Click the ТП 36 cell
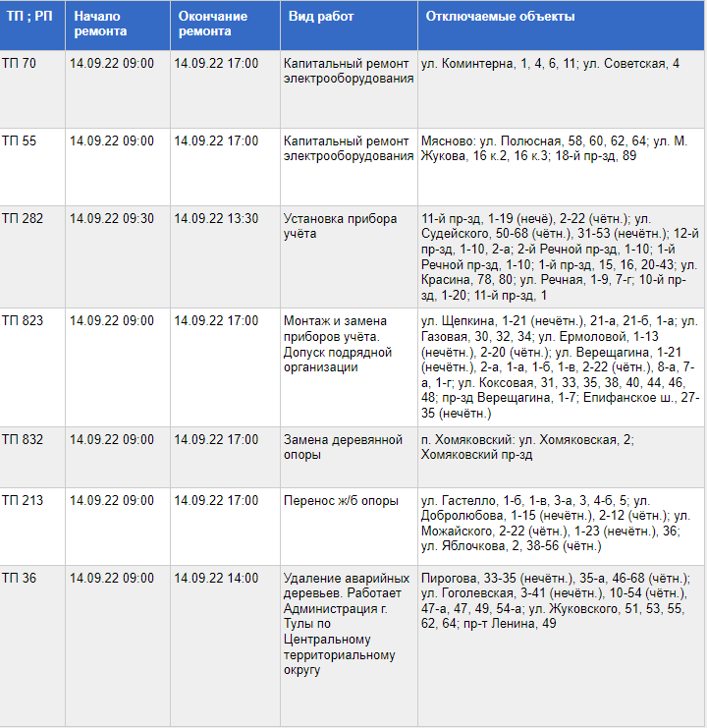Screen dimensions: 707x728 tap(20, 579)
